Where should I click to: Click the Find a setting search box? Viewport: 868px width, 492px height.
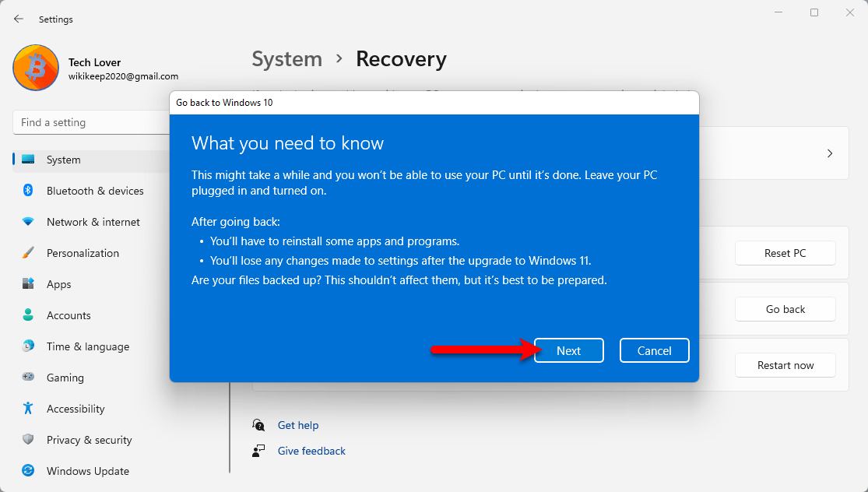[91, 122]
